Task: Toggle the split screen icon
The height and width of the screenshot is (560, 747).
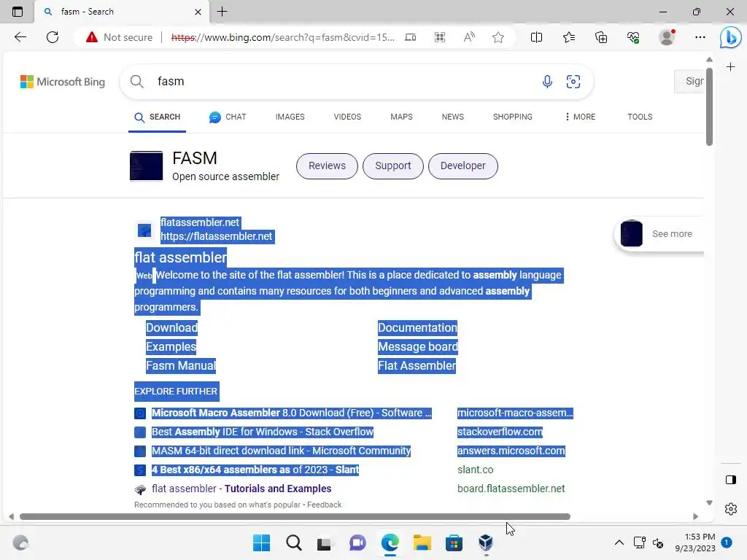Action: (536, 37)
